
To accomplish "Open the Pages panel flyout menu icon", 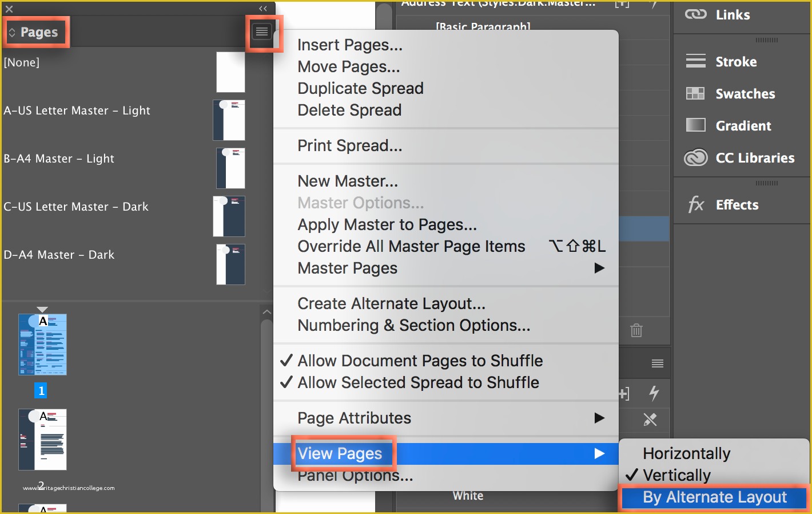I will [x=262, y=32].
